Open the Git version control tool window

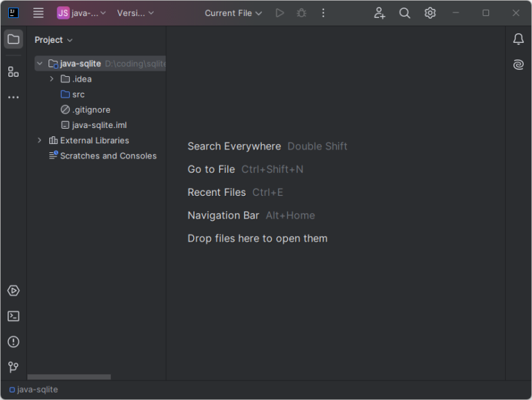[x=13, y=367]
